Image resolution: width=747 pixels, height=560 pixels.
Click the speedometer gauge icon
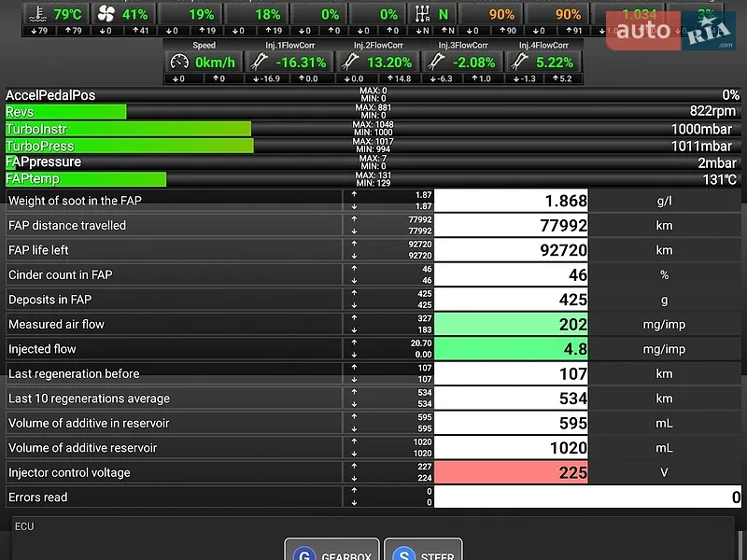[x=179, y=62]
